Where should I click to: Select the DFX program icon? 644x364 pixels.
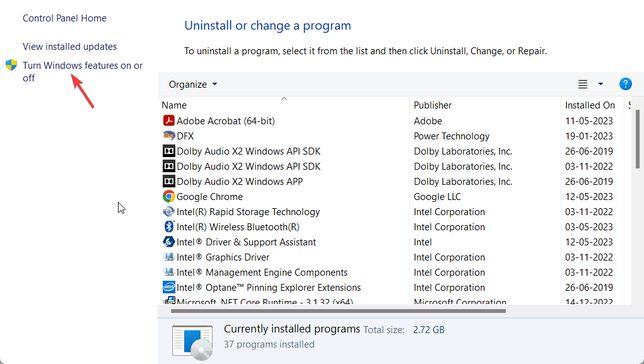point(168,136)
